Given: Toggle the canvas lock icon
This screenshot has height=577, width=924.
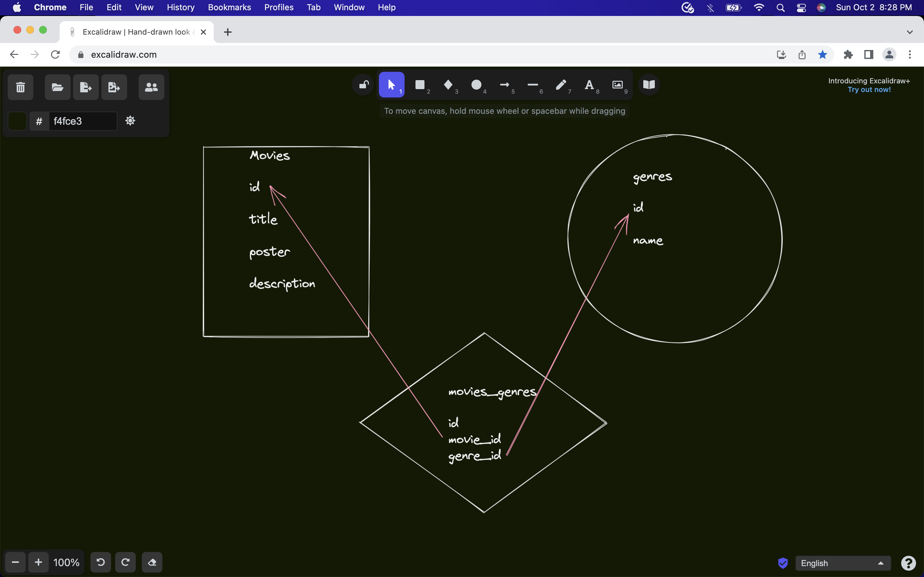Looking at the screenshot, I should (364, 85).
